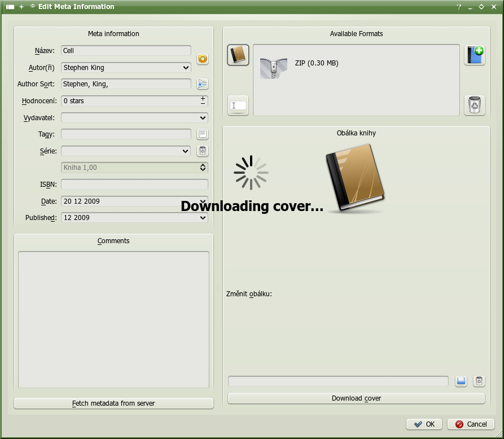
Task: Click the swap author and title icon
Action: pyautogui.click(x=202, y=59)
